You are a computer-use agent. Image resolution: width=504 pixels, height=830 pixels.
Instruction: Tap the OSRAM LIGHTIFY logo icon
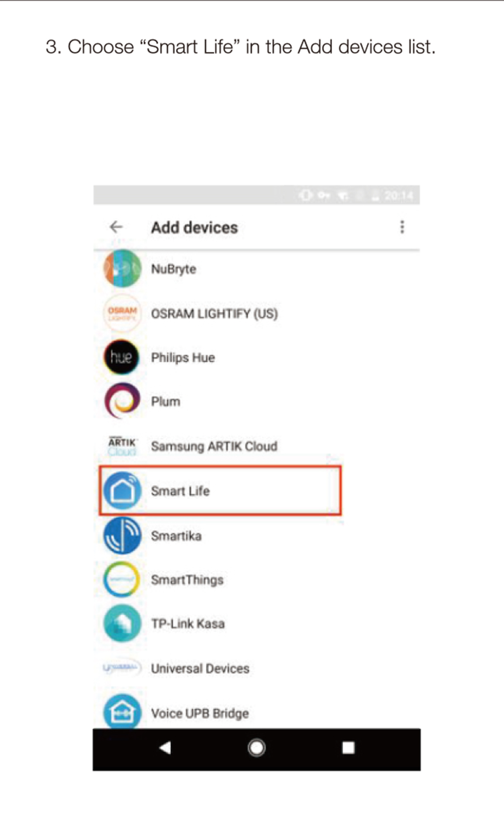[x=122, y=313]
